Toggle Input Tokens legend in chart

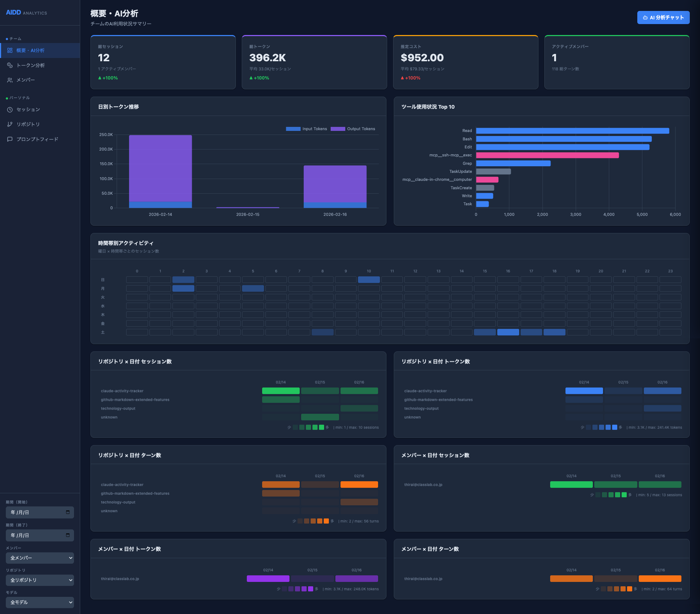coord(307,129)
